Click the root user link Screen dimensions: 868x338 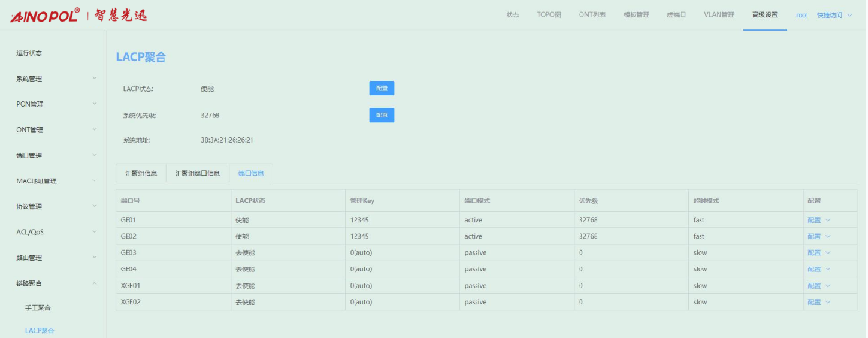click(801, 15)
